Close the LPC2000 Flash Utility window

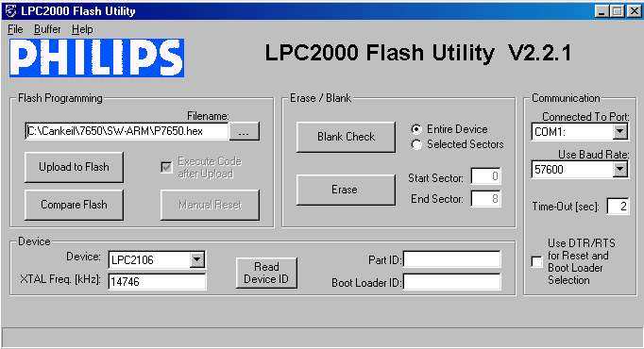click(x=634, y=11)
